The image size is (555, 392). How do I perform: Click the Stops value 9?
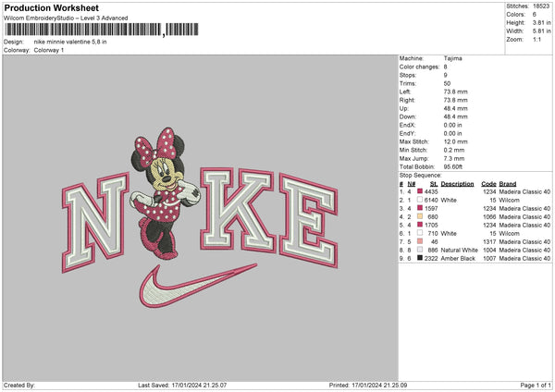tap(445, 75)
